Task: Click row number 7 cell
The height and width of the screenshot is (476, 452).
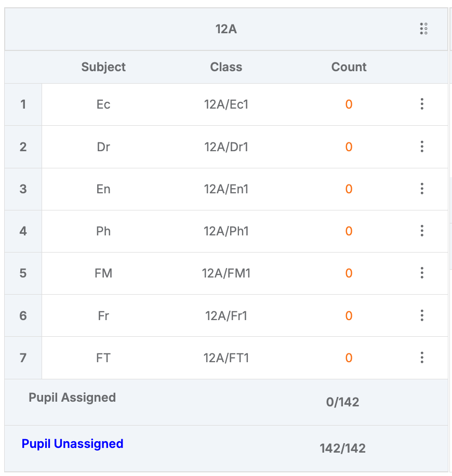Action: 23,358
